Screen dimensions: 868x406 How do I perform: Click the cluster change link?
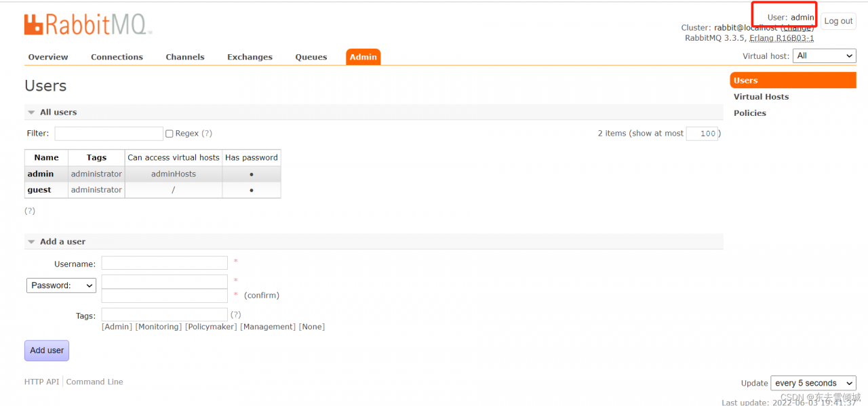tap(797, 28)
